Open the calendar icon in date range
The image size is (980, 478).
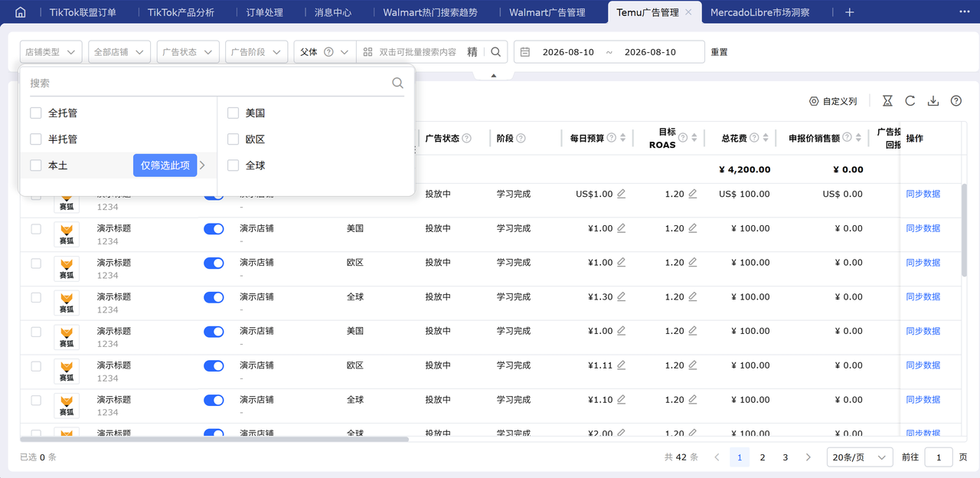[x=525, y=52]
